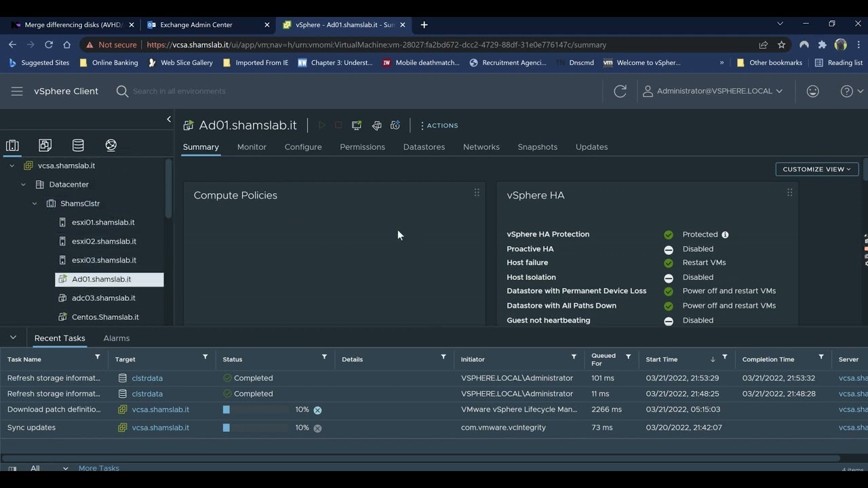868x488 pixels.
Task: Select the Hosts and Clusters inventory icon
Action: (12, 145)
